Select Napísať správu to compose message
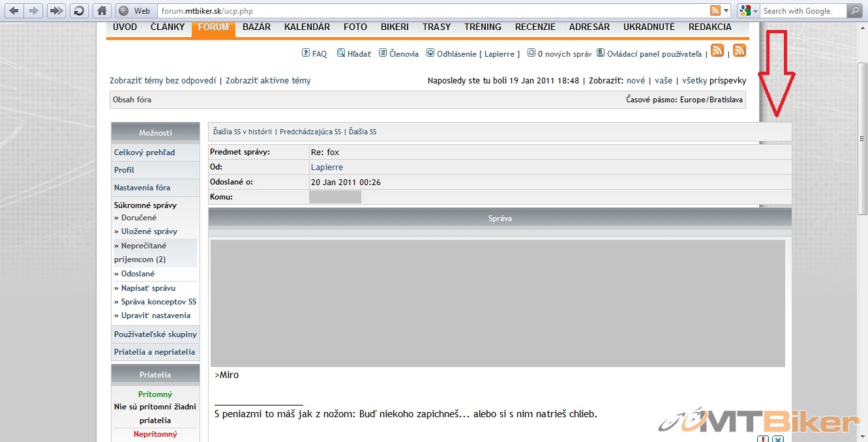 [148, 287]
